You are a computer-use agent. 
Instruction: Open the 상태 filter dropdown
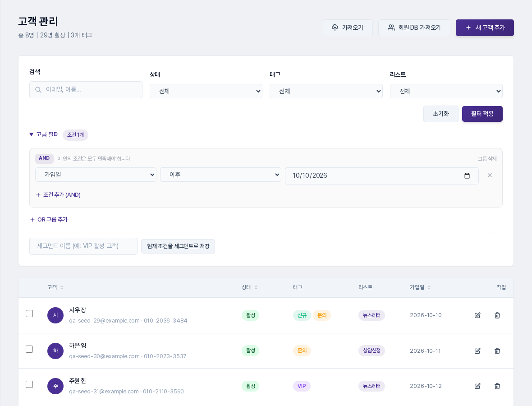click(206, 91)
